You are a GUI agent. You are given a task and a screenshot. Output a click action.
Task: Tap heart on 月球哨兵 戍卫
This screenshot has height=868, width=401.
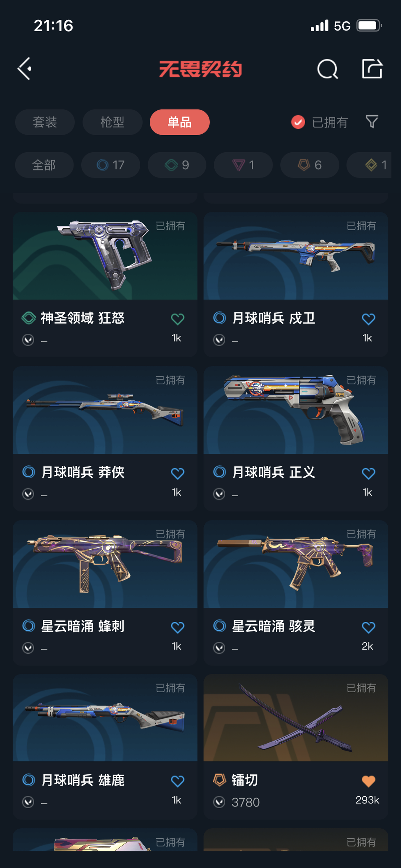(x=368, y=319)
